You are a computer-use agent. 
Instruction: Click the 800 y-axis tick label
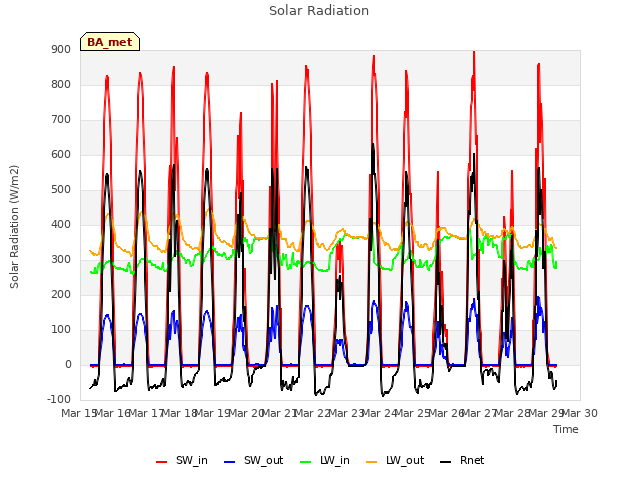(x=61, y=84)
